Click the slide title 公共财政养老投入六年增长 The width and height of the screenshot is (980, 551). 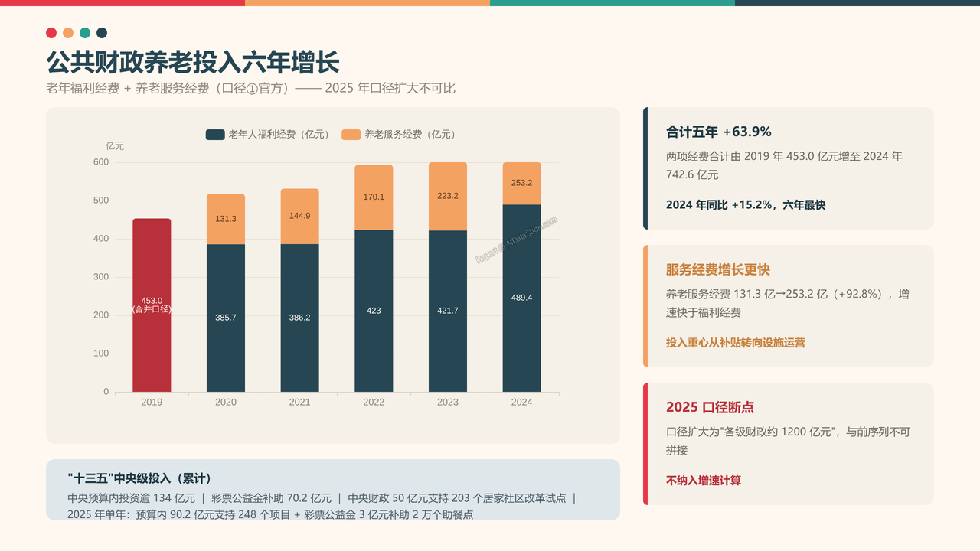(193, 62)
